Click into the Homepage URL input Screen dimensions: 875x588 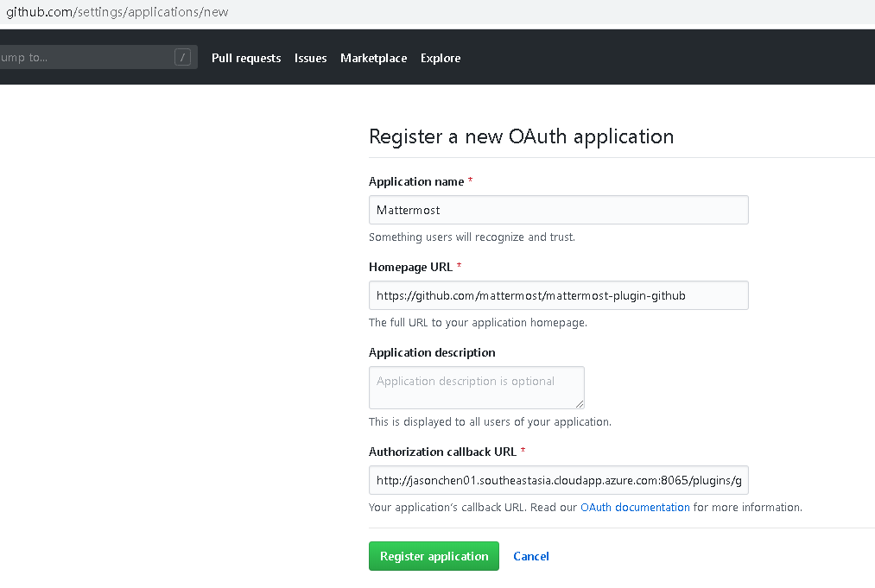click(558, 295)
